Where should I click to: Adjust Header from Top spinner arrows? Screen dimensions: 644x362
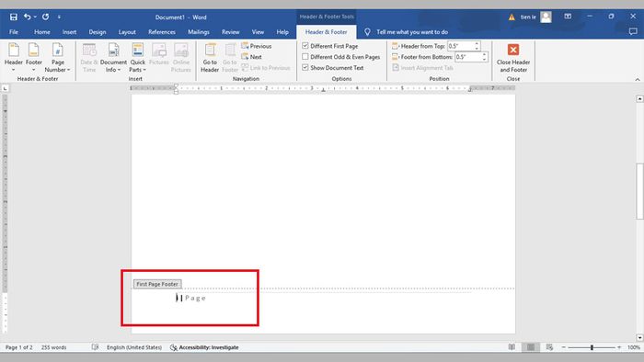477,46
